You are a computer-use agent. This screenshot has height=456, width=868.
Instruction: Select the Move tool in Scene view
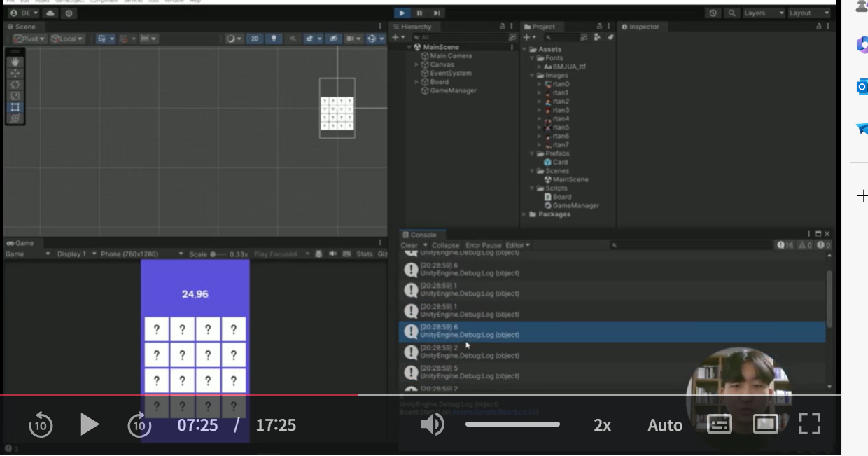15,74
